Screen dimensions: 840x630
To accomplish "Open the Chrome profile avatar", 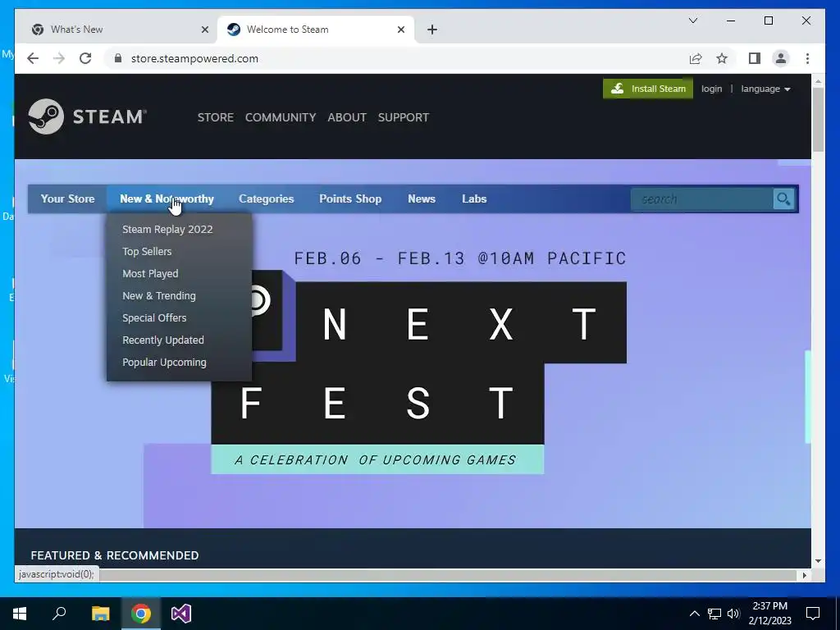I will coord(781,58).
